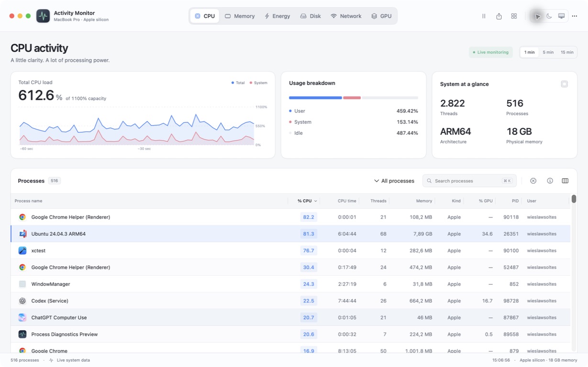Switch to dark mode with the moon icon
The image size is (588, 367).
point(549,16)
